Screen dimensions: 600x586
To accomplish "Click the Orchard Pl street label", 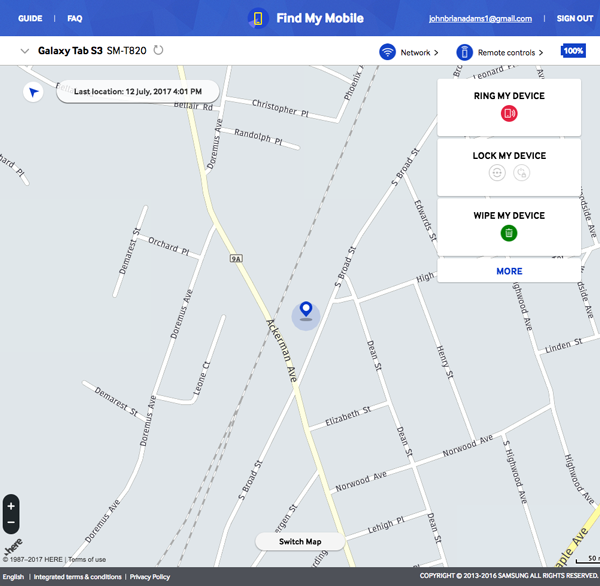I will point(169,246).
